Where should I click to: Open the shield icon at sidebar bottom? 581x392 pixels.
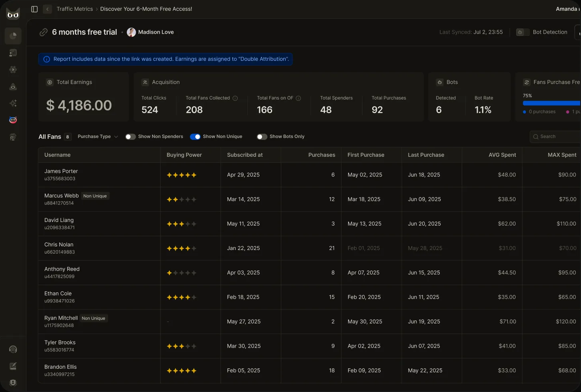(x=13, y=383)
